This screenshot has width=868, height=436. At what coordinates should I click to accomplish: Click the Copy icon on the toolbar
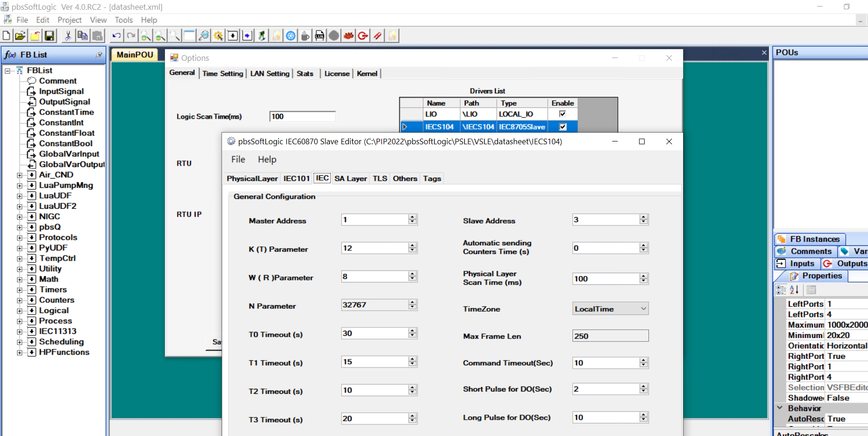tap(83, 35)
